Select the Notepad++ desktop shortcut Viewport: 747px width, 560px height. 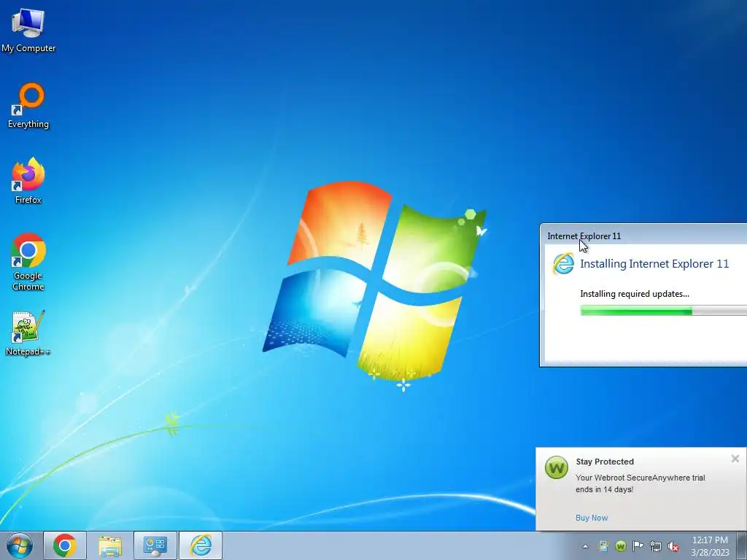coord(28,332)
